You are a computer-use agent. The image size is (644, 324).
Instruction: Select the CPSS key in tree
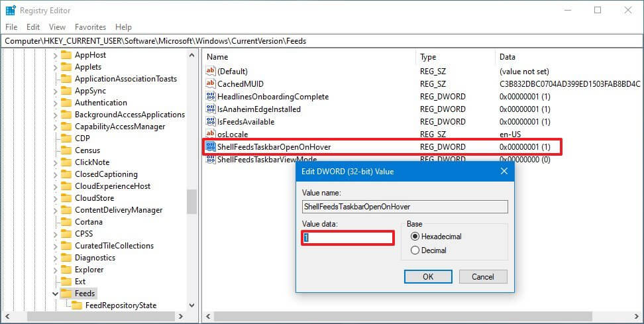coord(83,234)
